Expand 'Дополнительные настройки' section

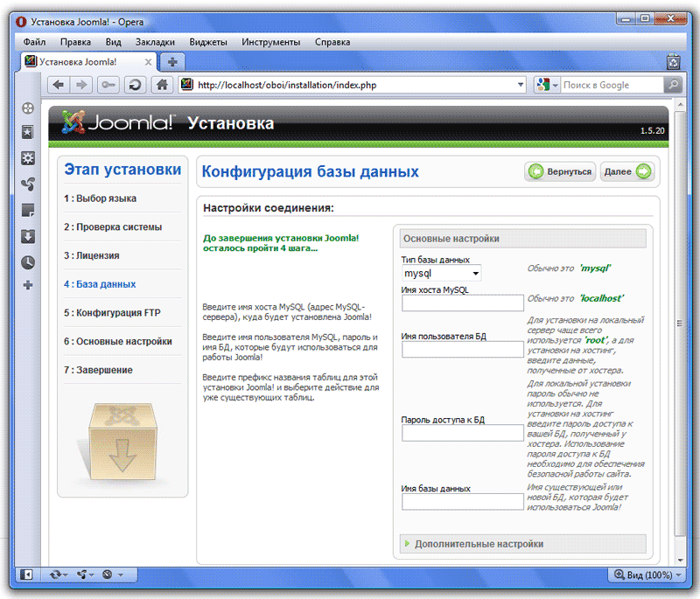pos(479,544)
